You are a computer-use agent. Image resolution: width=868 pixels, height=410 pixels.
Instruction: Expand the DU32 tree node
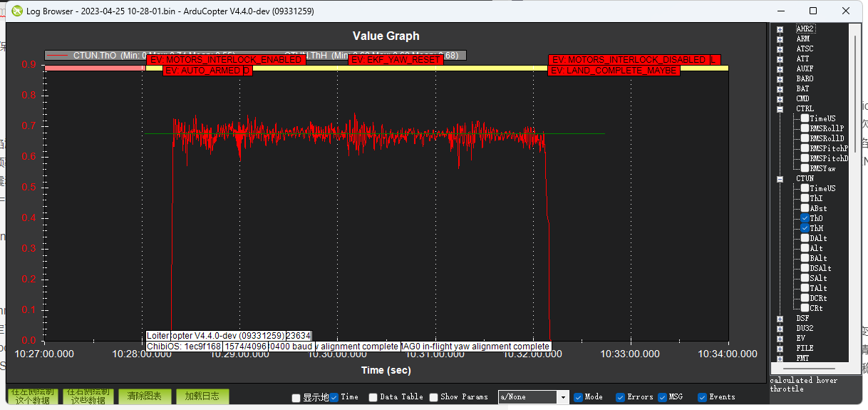coord(780,329)
